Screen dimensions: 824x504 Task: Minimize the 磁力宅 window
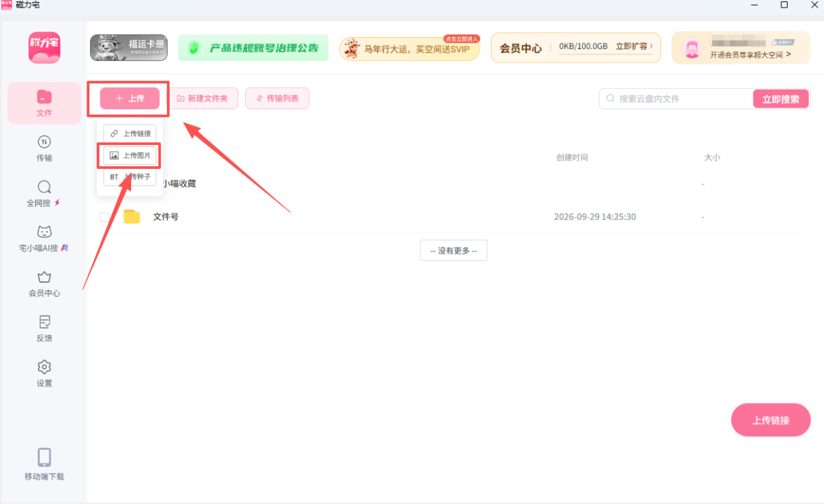(x=756, y=5)
